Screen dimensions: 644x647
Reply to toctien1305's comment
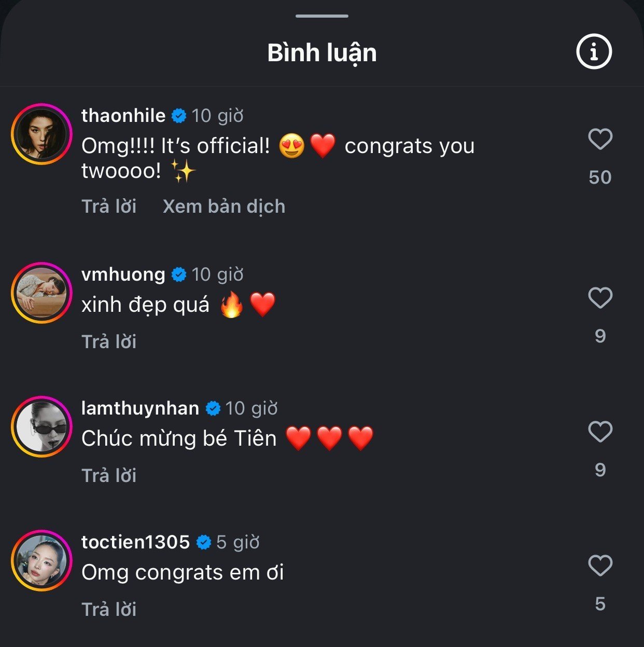pos(109,610)
